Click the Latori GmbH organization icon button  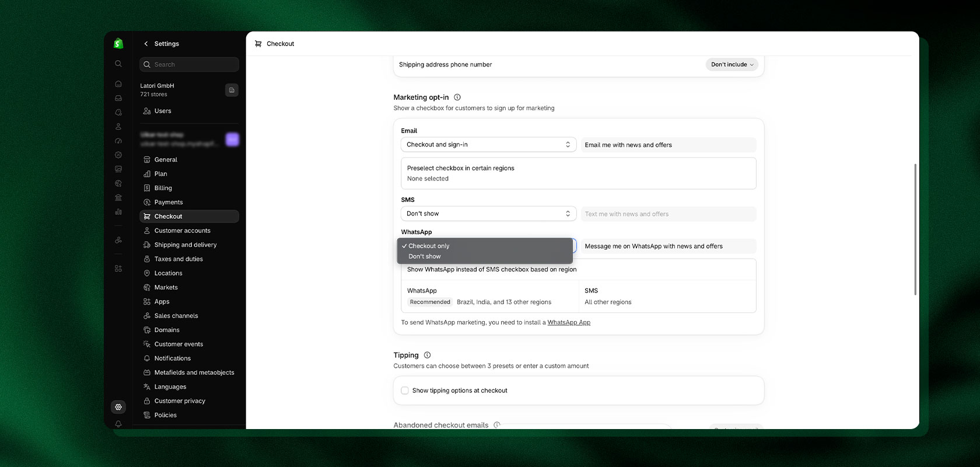pos(232,90)
